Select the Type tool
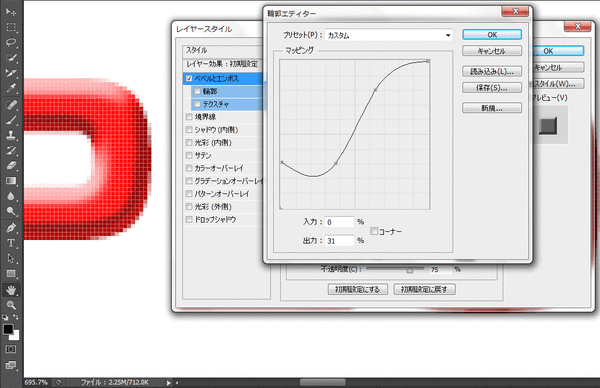 coord(11,243)
